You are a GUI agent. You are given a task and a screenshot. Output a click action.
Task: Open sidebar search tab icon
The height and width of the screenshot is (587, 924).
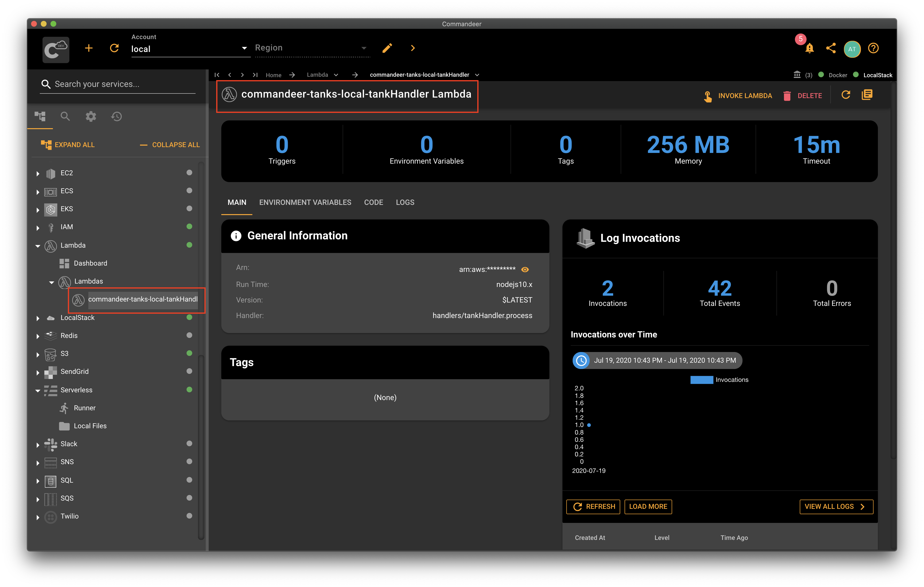(65, 116)
